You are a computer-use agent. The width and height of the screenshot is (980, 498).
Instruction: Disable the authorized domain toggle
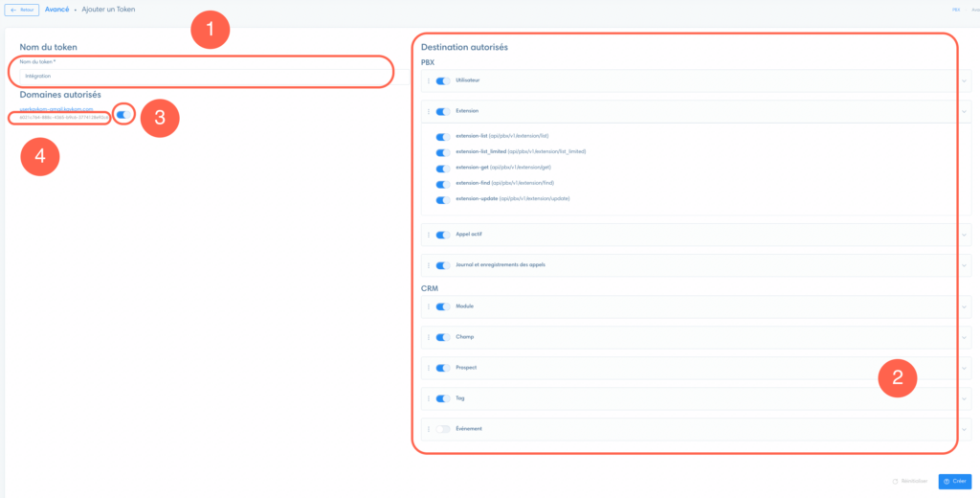[x=123, y=115]
